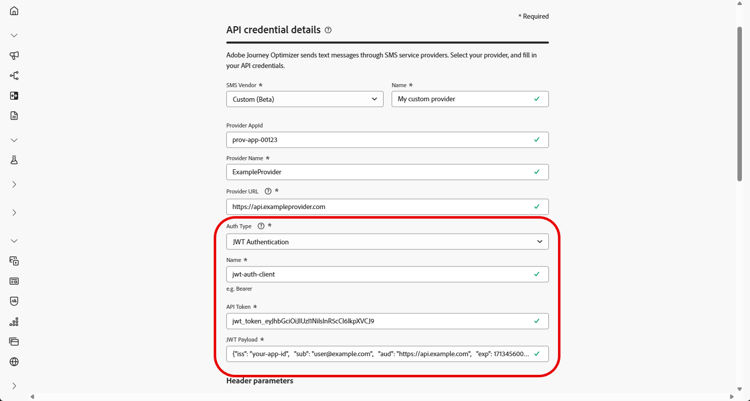Click the vertical scrollbar down arrow

tap(740, 389)
